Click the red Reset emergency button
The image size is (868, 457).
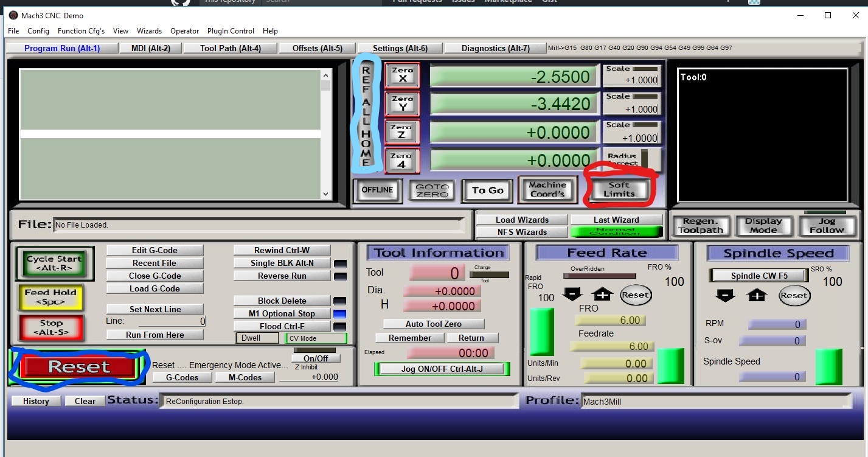click(x=79, y=367)
